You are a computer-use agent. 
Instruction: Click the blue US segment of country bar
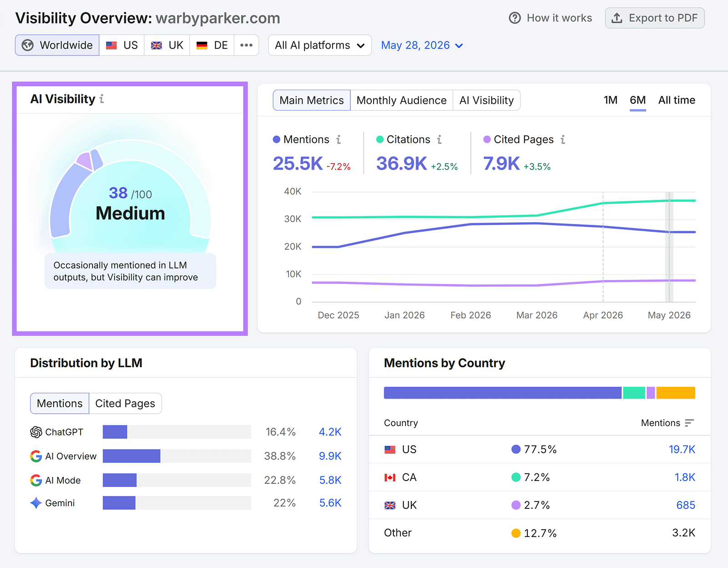pos(503,393)
